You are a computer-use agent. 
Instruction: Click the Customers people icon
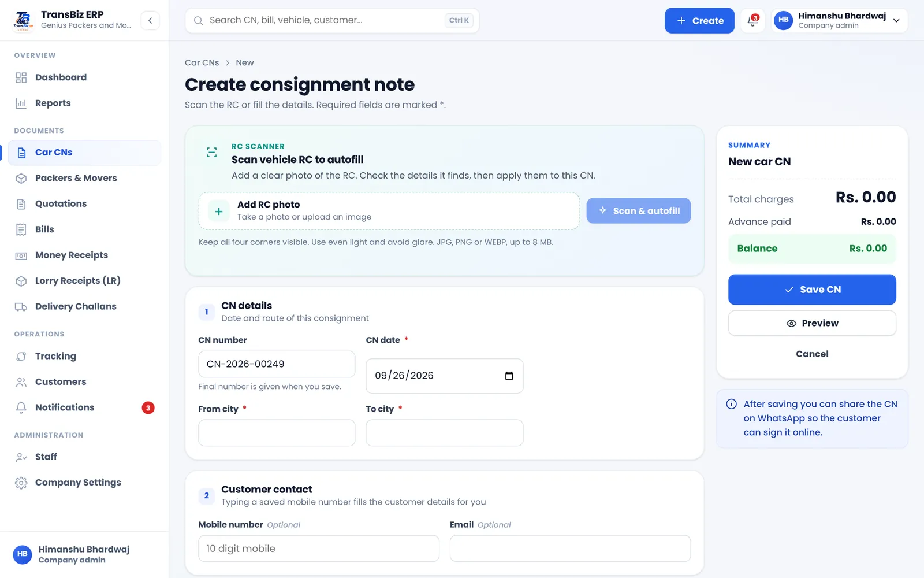(21, 382)
